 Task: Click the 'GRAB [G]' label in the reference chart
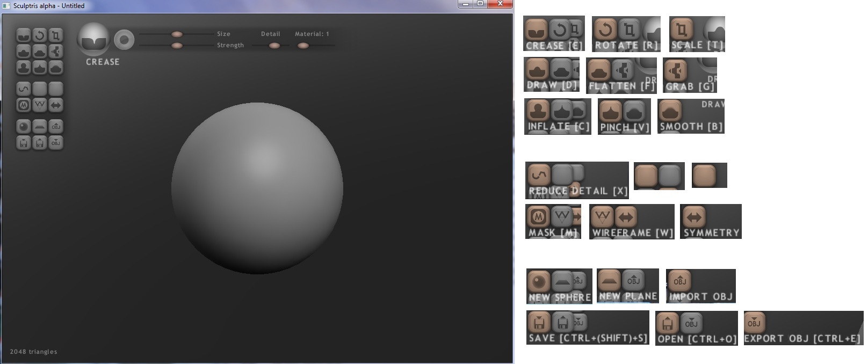pos(690,86)
